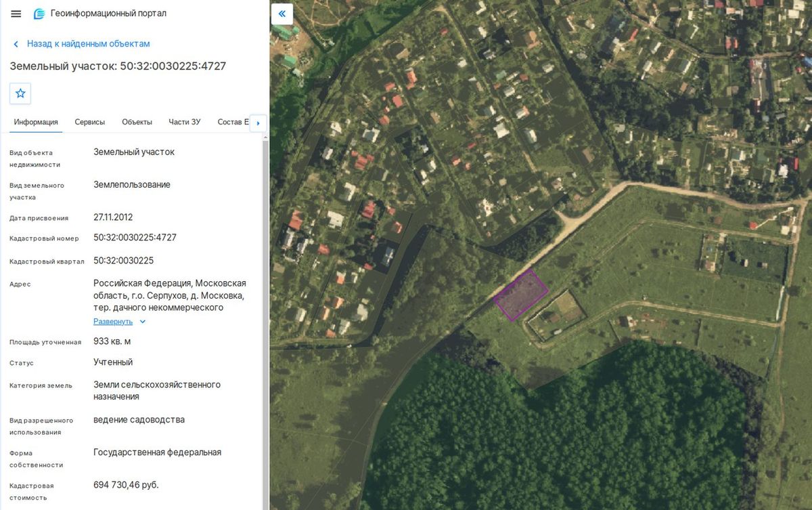Open the Части ЗУ tab
This screenshot has width=812, height=510.
point(185,122)
